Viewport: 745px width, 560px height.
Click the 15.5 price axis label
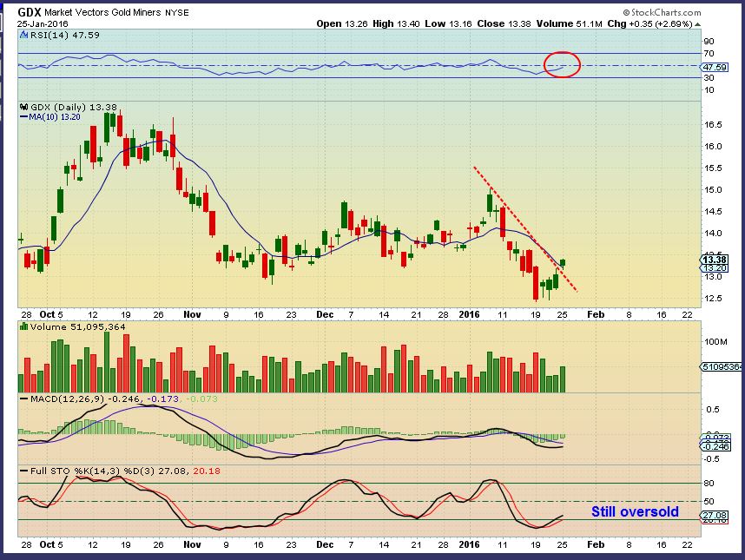pos(713,168)
